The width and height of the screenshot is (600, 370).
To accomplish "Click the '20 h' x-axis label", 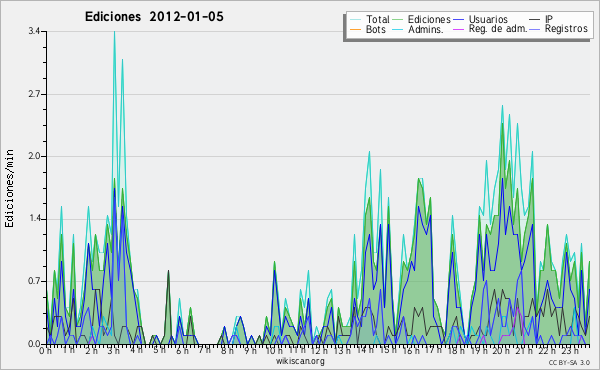I will tap(501, 350).
